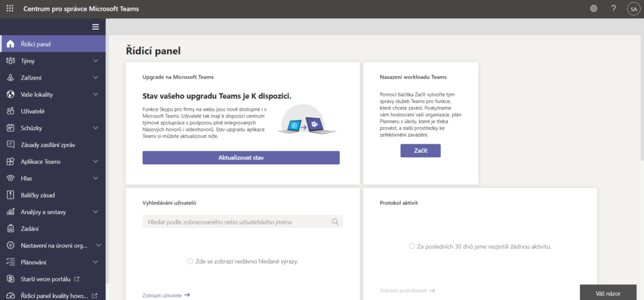Open the app launcher waffle icon
The image size is (644, 300).
(x=10, y=9)
